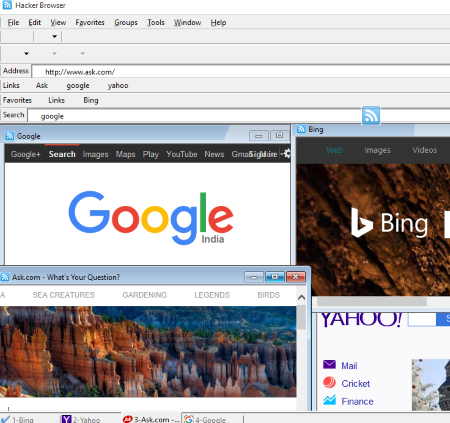Click scroll-up arrow in Ask.com window
450x423 pixels.
tap(301, 297)
